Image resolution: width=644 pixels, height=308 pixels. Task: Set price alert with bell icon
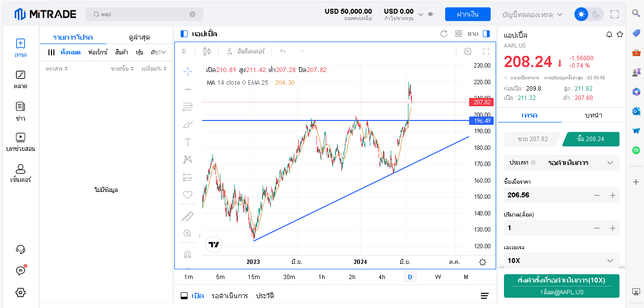coord(609,34)
